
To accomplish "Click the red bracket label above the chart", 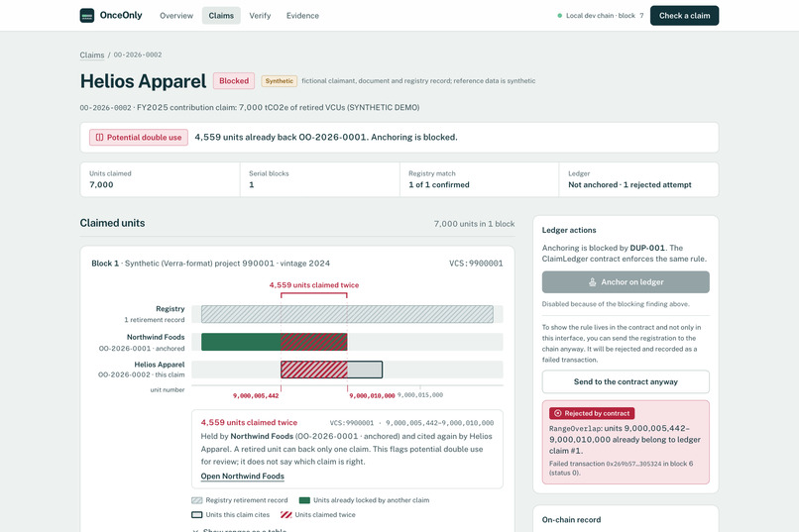I will (x=314, y=285).
